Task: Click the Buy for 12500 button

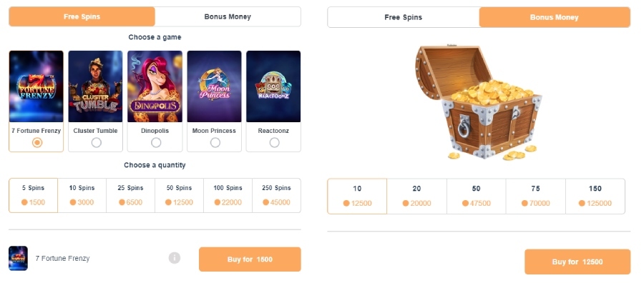Action: pyautogui.click(x=577, y=262)
